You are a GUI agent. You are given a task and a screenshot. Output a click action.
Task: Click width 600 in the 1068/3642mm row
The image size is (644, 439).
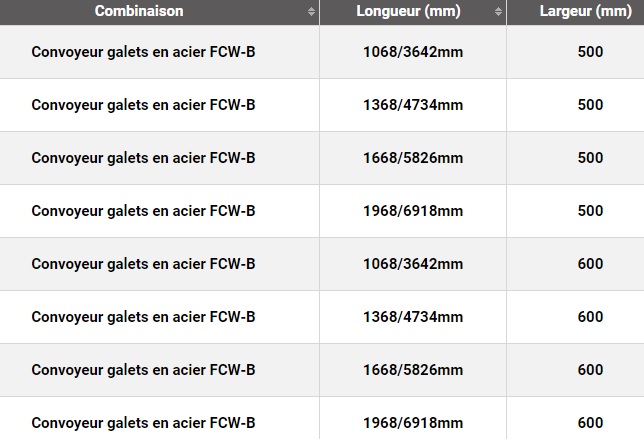(x=590, y=263)
